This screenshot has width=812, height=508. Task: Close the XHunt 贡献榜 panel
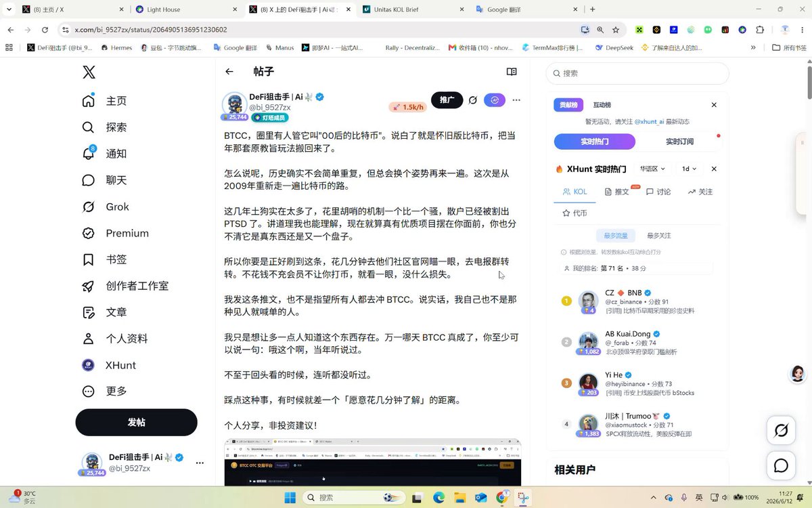click(x=714, y=105)
